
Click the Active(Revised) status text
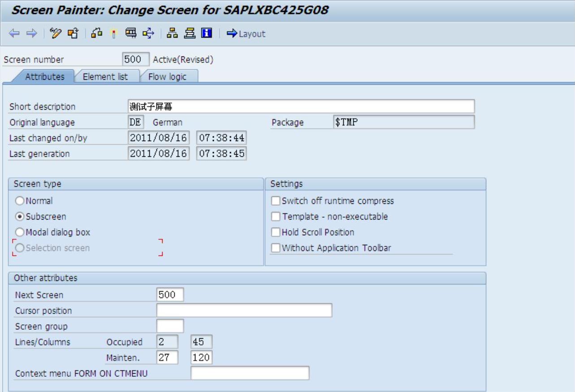183,60
